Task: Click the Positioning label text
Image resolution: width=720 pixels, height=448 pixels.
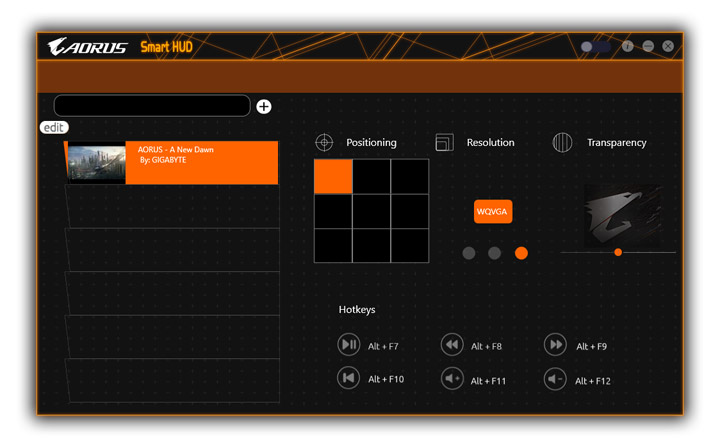Action: point(371,143)
